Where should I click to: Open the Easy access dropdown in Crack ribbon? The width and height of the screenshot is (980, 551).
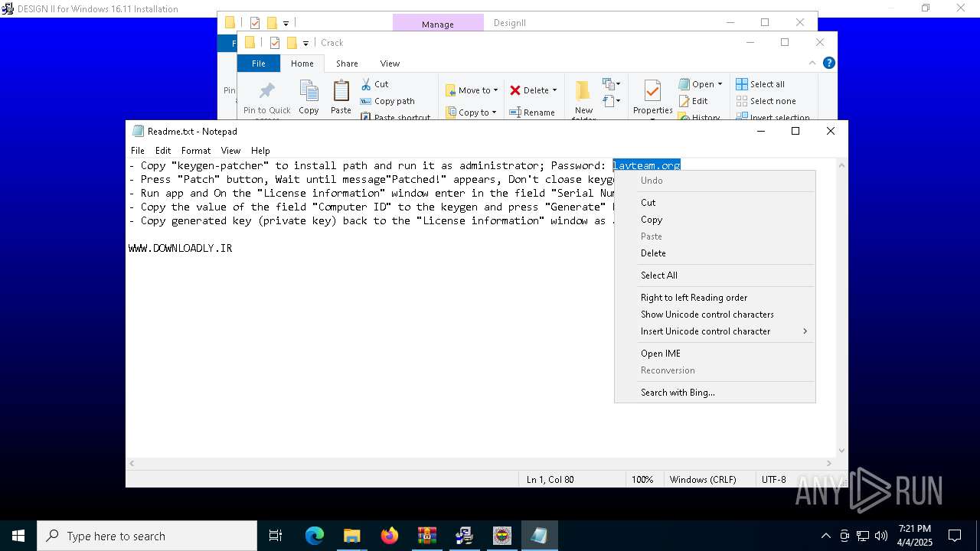coord(611,101)
